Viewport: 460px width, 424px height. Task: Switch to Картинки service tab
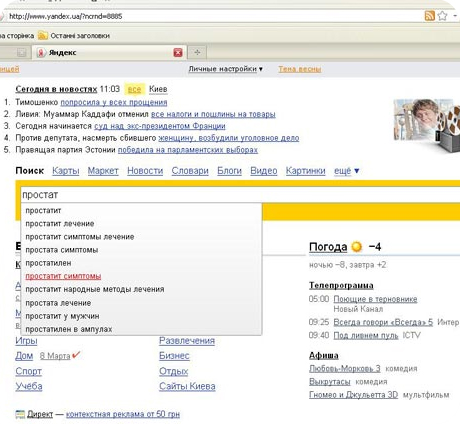[x=305, y=171]
